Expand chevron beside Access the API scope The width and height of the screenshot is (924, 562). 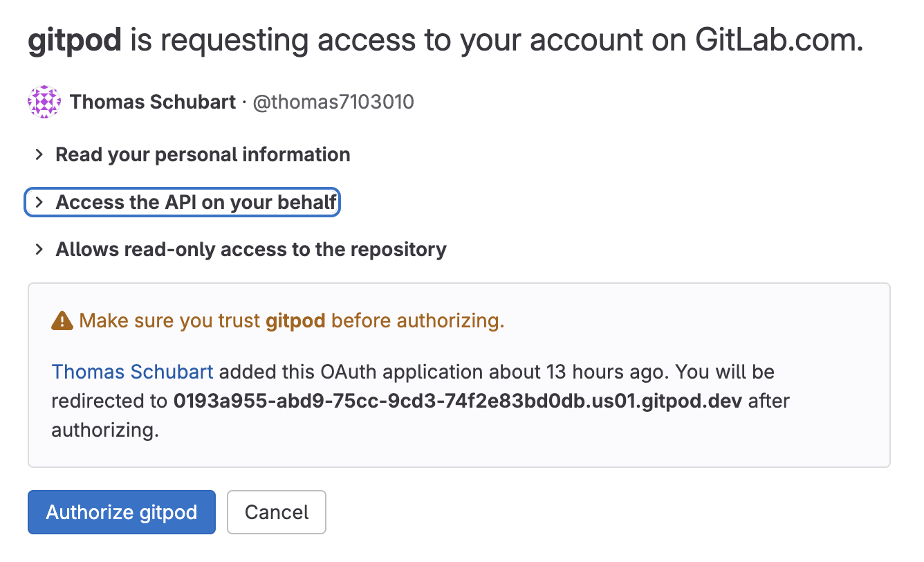point(40,202)
